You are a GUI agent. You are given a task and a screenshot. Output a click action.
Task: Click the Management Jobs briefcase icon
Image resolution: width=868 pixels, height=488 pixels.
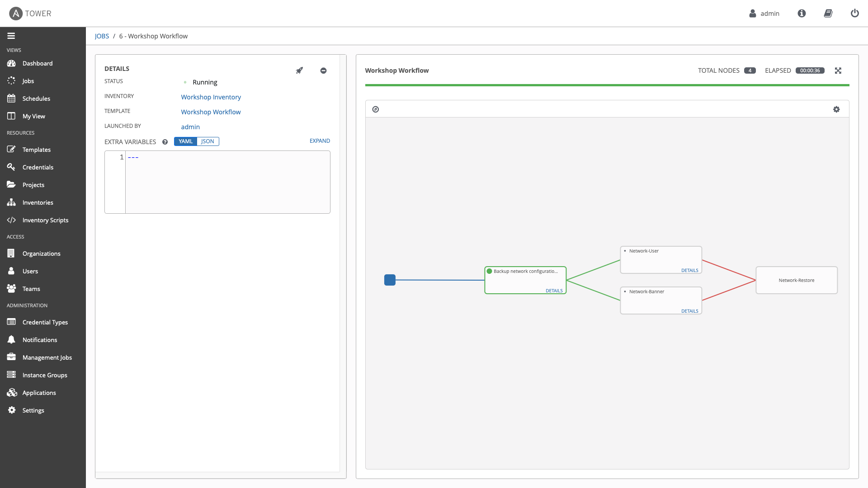tap(11, 357)
